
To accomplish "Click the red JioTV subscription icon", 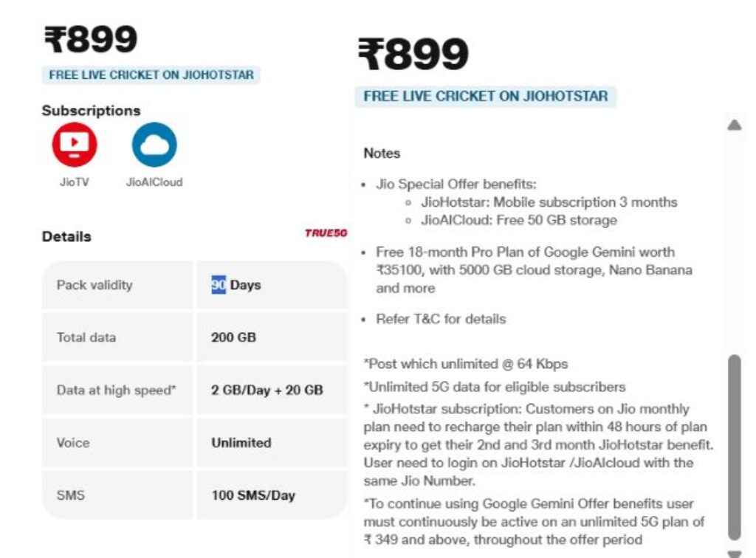I will (74, 145).
